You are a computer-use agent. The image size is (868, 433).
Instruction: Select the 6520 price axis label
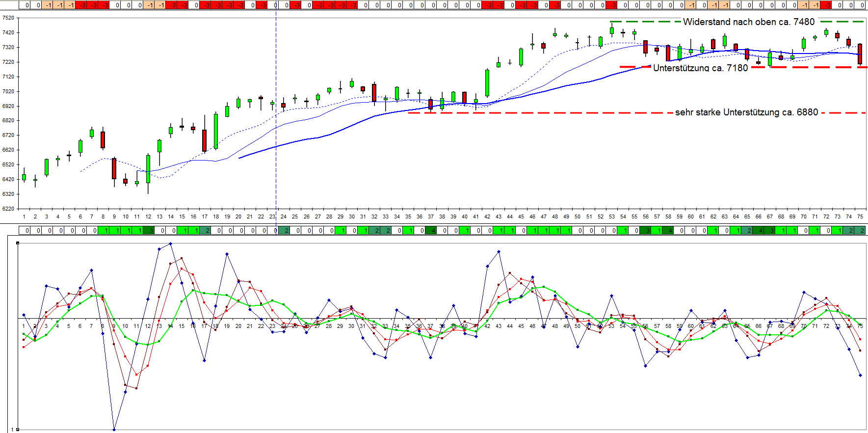[x=8, y=164]
